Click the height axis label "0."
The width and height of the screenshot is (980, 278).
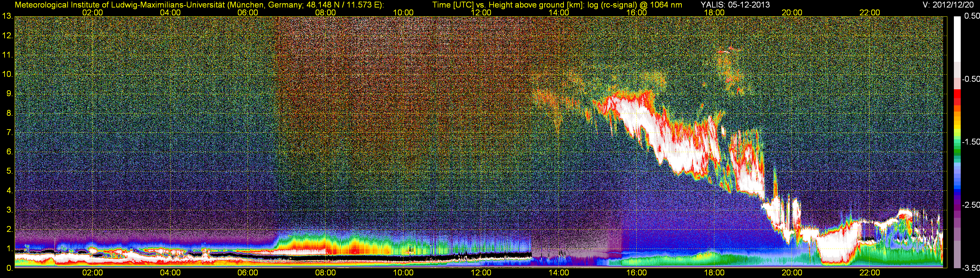pyautogui.click(x=9, y=269)
